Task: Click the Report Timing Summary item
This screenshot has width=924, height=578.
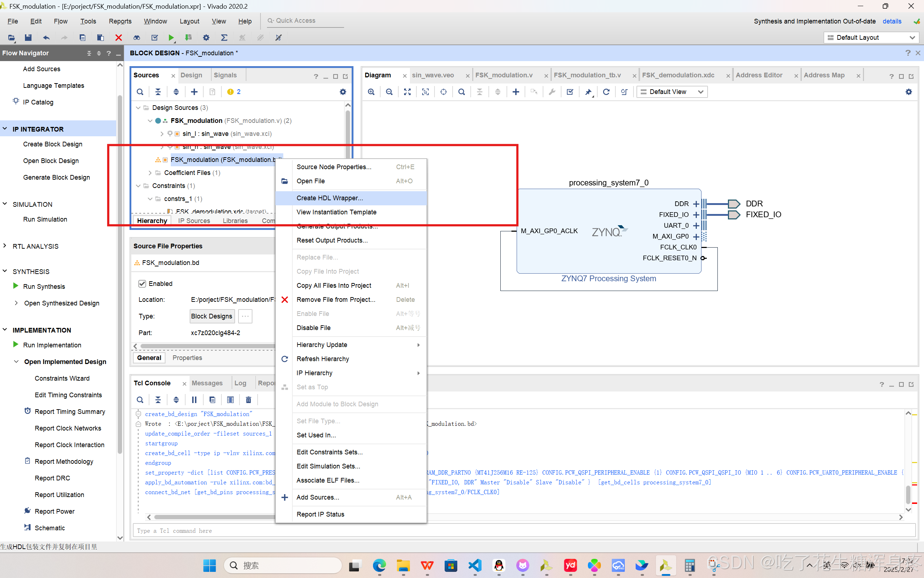Action: (x=69, y=412)
